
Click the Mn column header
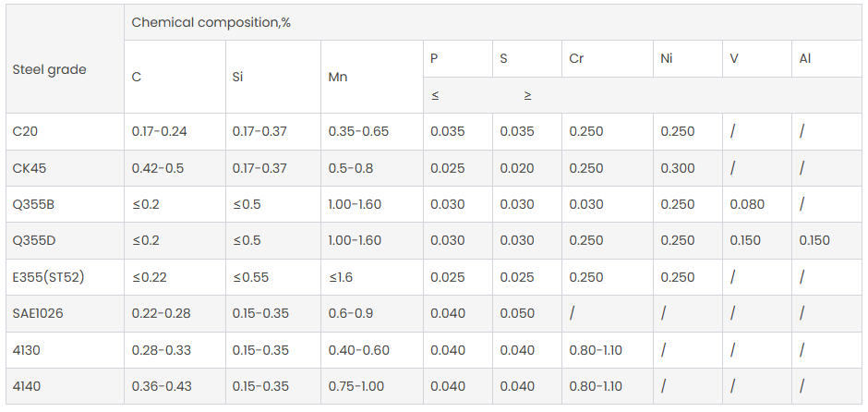point(338,77)
